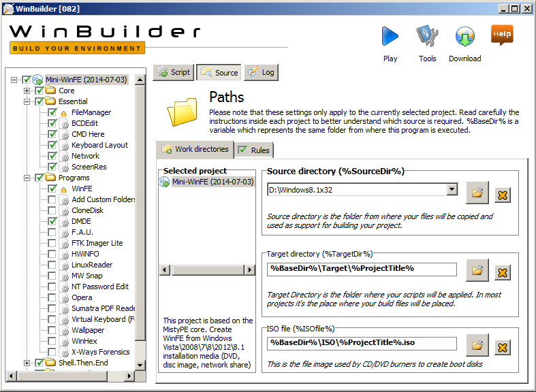
Task: Enable the CloneDisk checkbox
Action: click(x=52, y=210)
